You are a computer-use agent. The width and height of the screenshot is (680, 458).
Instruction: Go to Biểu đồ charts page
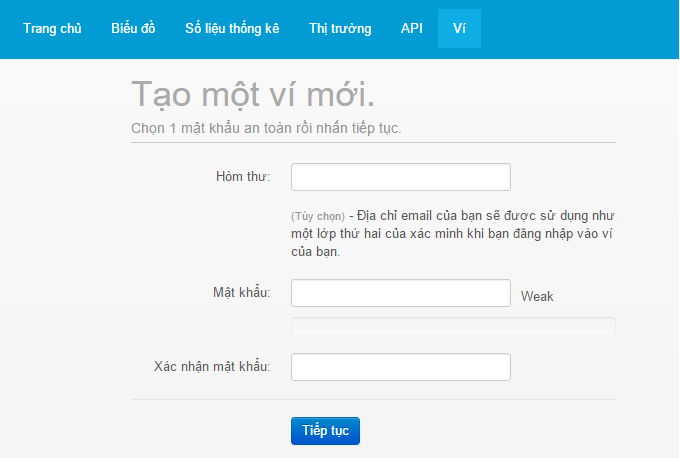tap(133, 28)
